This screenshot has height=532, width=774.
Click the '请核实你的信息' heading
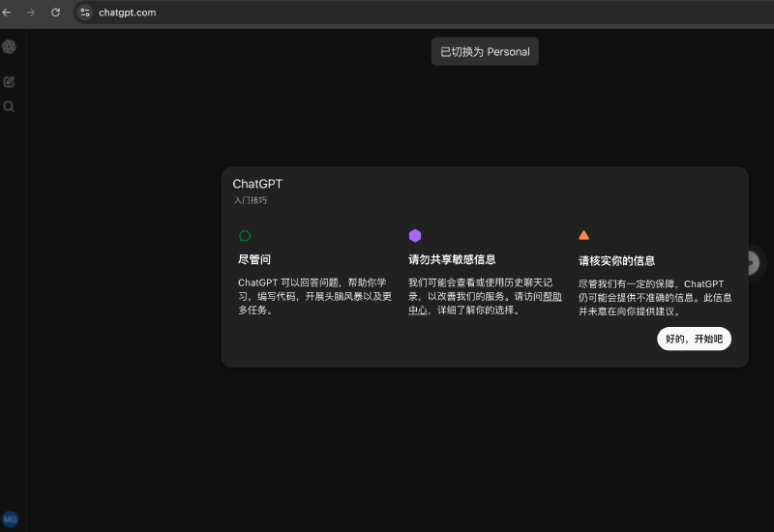coord(616,260)
